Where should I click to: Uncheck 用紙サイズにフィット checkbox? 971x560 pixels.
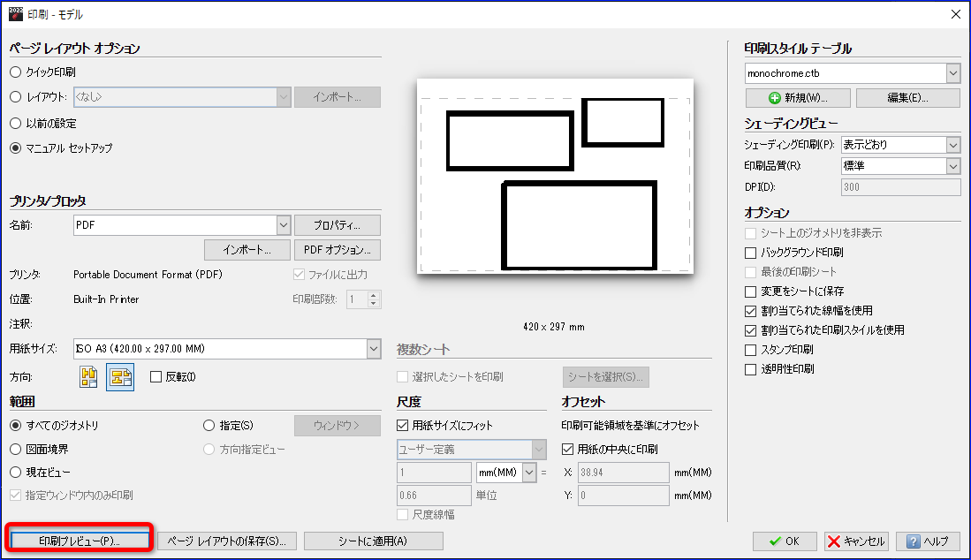[x=404, y=425]
